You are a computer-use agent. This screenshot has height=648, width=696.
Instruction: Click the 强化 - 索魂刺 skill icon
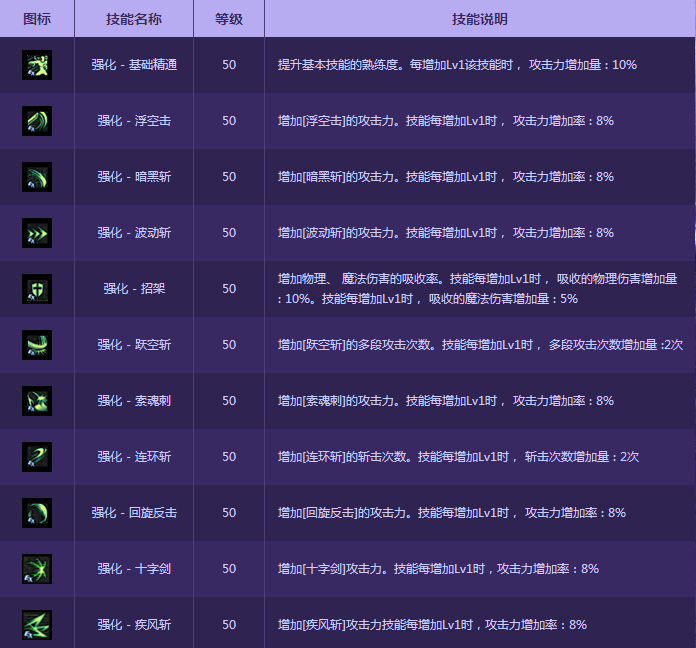tap(37, 401)
